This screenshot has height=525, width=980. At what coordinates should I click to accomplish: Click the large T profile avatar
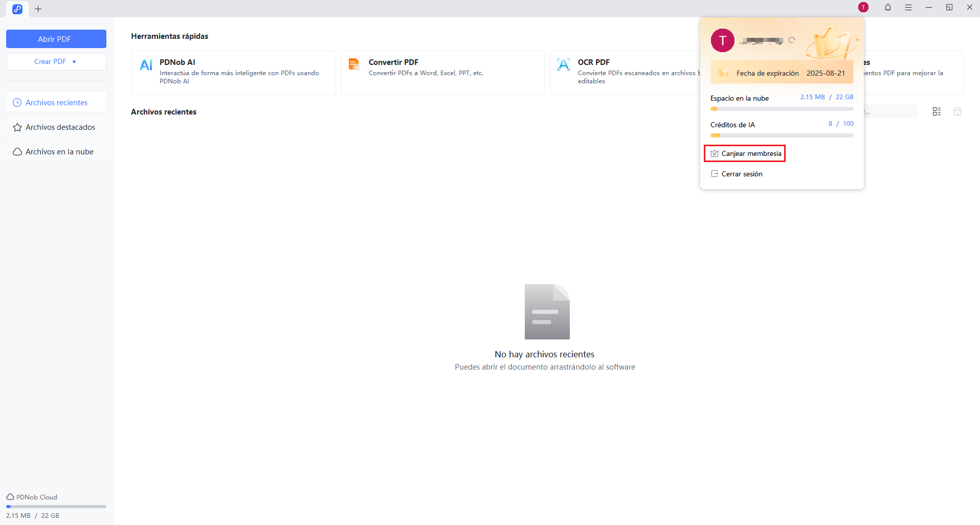tap(723, 40)
